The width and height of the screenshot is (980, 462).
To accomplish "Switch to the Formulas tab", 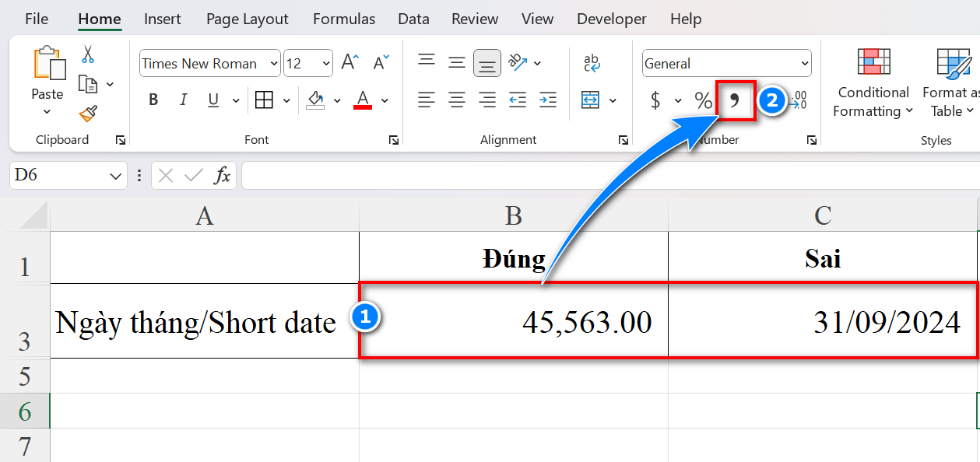I will [x=344, y=19].
